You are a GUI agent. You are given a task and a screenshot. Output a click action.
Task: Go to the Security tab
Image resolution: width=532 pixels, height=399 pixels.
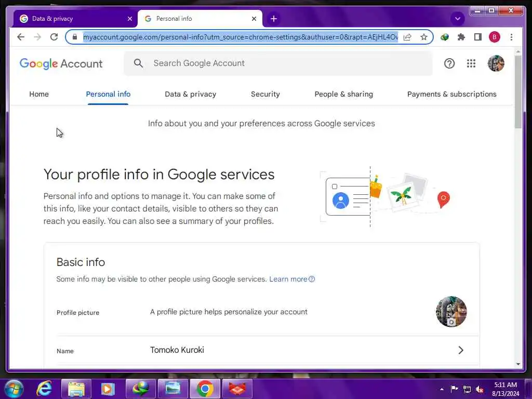point(265,95)
